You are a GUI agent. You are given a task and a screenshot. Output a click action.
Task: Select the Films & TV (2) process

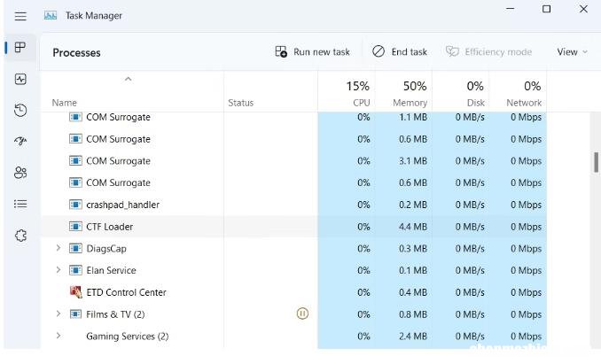click(x=115, y=314)
